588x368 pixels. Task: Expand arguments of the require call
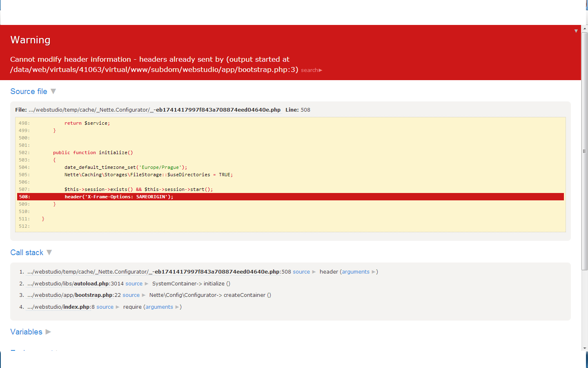(159, 307)
